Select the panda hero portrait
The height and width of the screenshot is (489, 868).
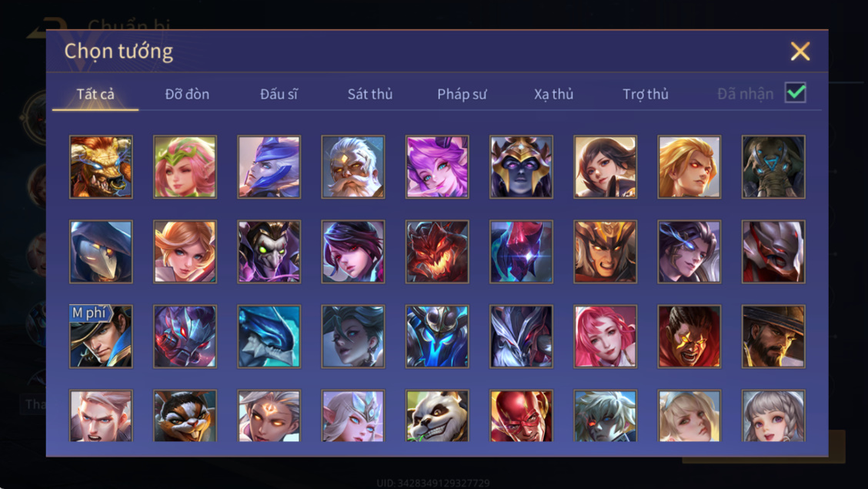437,415
